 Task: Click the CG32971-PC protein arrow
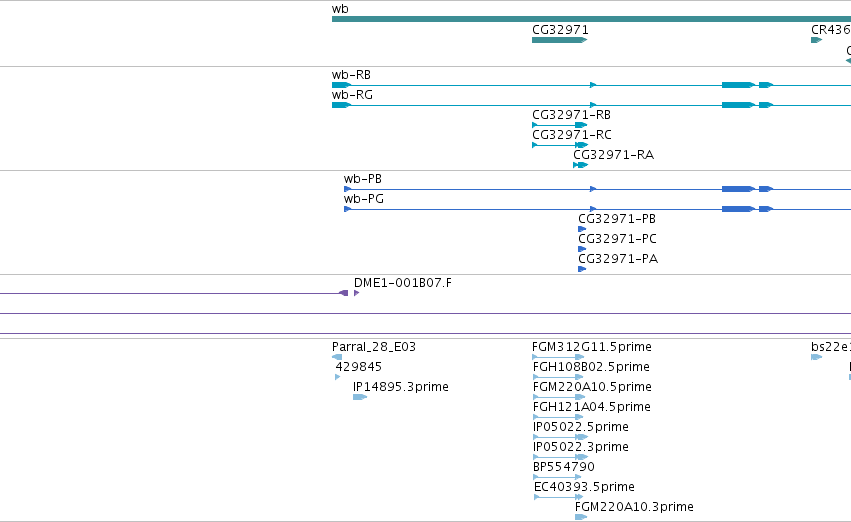click(x=582, y=249)
